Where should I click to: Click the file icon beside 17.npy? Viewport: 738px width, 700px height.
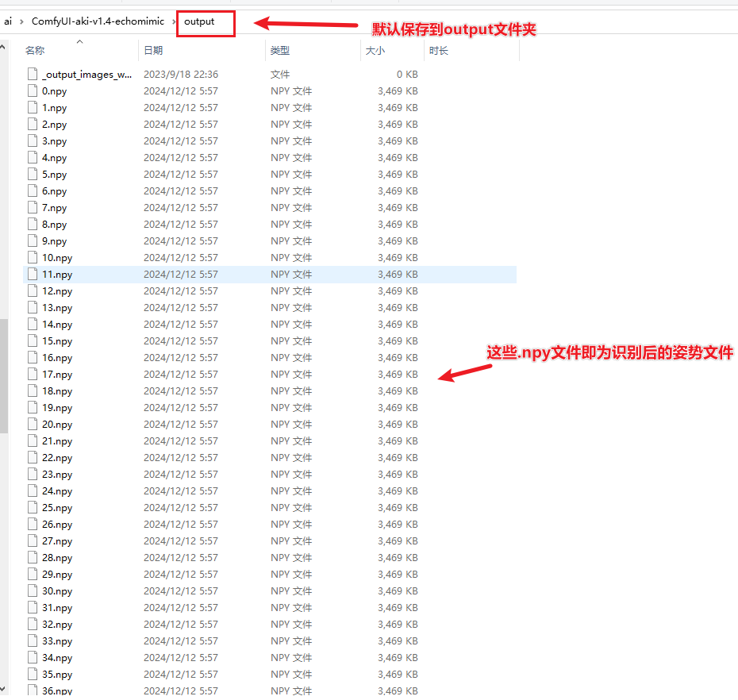33,375
